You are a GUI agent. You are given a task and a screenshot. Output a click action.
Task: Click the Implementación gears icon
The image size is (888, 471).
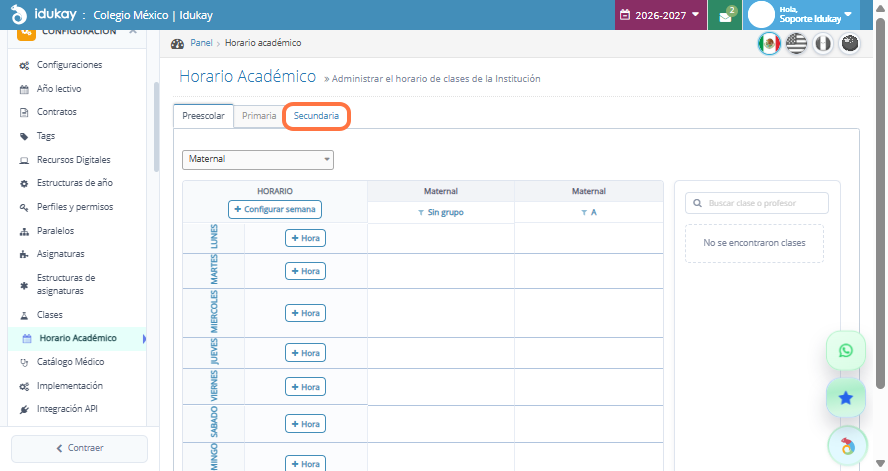coord(24,387)
